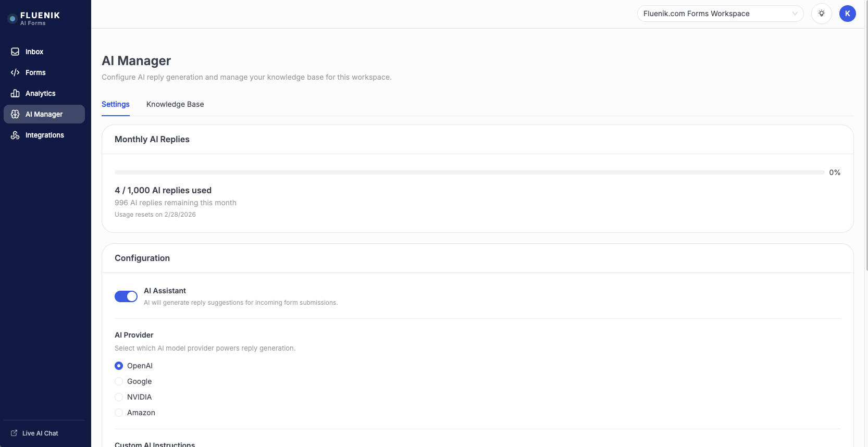This screenshot has height=447, width=868.
Task: Click the AI Manager brain icon
Action: point(15,114)
